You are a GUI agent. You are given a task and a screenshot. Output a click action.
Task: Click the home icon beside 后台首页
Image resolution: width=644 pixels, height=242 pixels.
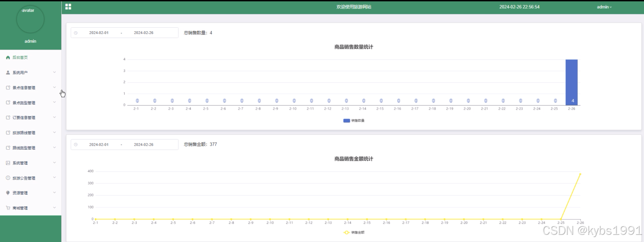(x=8, y=58)
